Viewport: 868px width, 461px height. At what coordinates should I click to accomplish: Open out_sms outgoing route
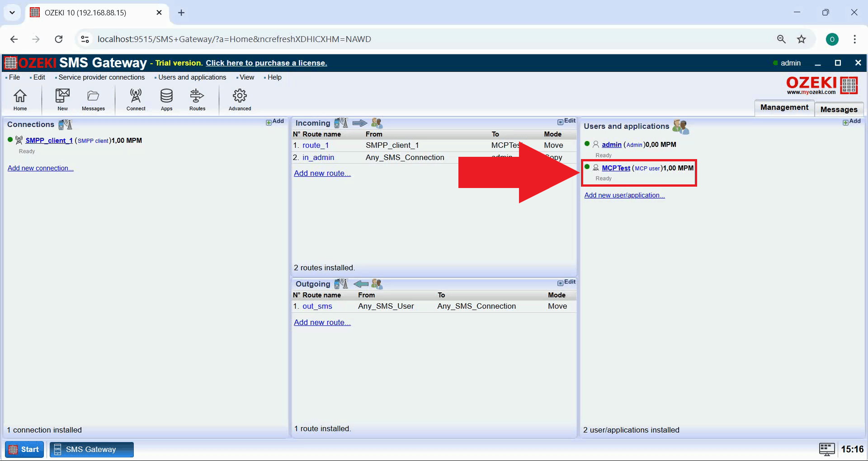point(317,306)
